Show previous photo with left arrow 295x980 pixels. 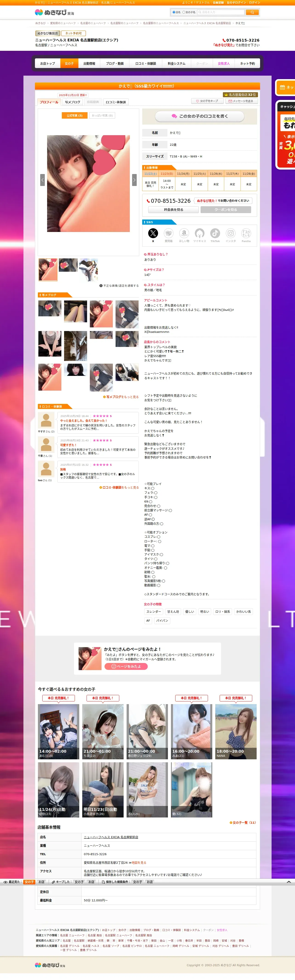tap(43, 180)
